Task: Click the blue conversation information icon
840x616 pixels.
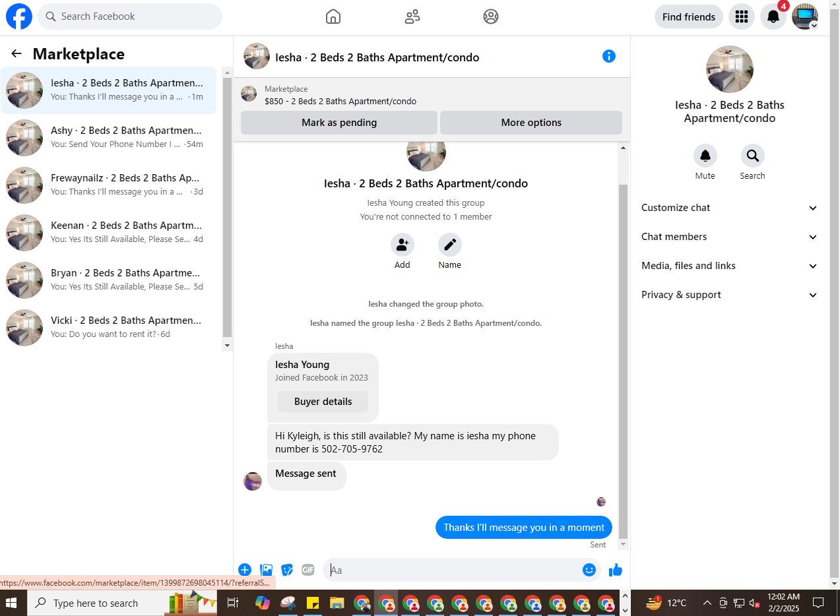Action: [x=609, y=56]
